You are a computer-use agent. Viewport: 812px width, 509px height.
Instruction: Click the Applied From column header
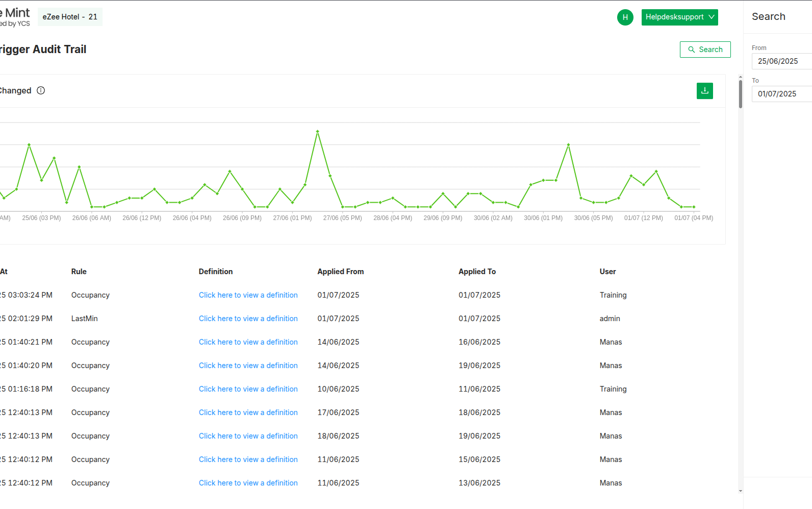[340, 272]
